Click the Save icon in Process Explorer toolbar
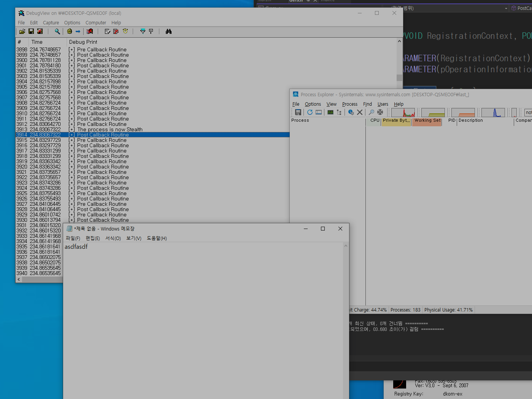This screenshot has width=532, height=399. [x=298, y=112]
